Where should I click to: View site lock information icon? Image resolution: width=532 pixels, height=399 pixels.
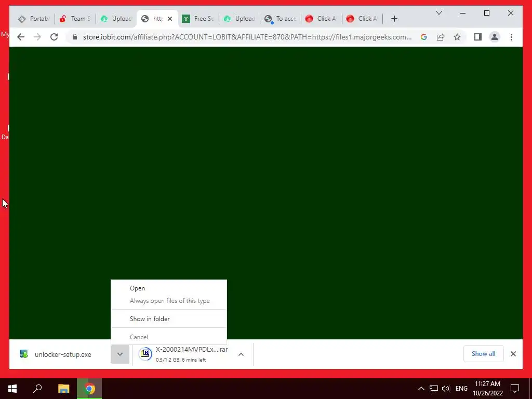75,37
